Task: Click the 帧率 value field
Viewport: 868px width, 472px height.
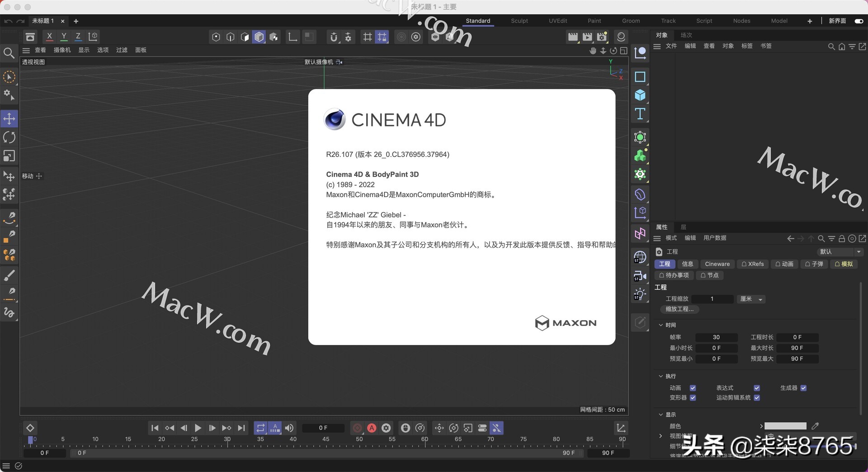Action: pyautogui.click(x=716, y=337)
